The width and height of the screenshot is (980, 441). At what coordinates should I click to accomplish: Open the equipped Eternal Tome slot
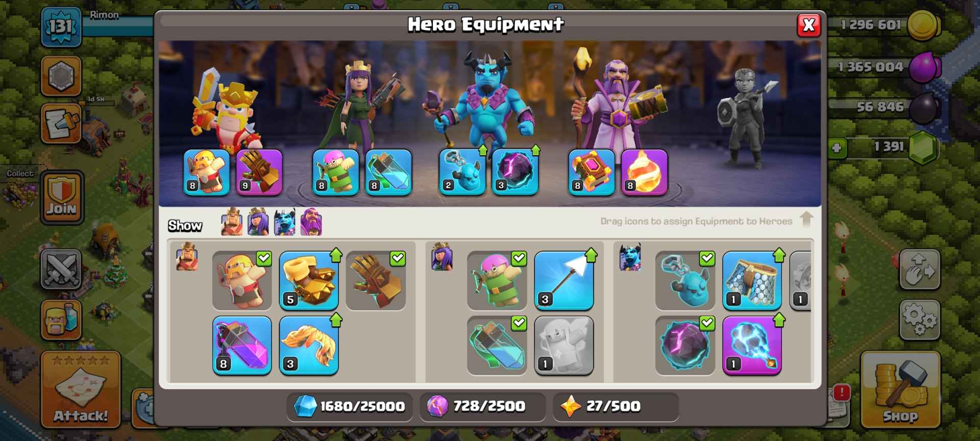click(x=591, y=173)
